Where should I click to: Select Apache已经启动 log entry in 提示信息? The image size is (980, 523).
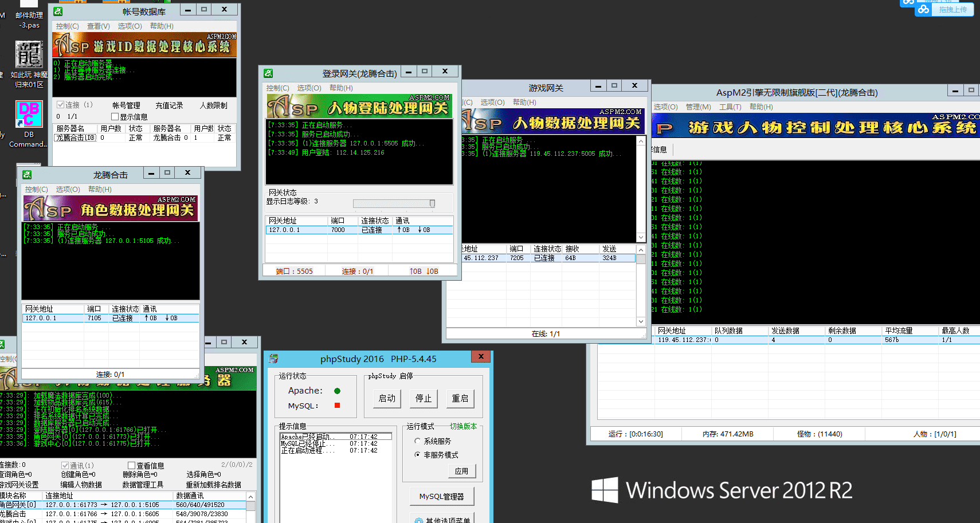(336, 437)
